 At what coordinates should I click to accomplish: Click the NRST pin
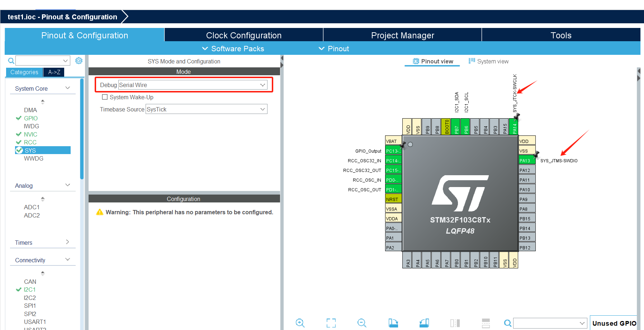tap(393, 199)
